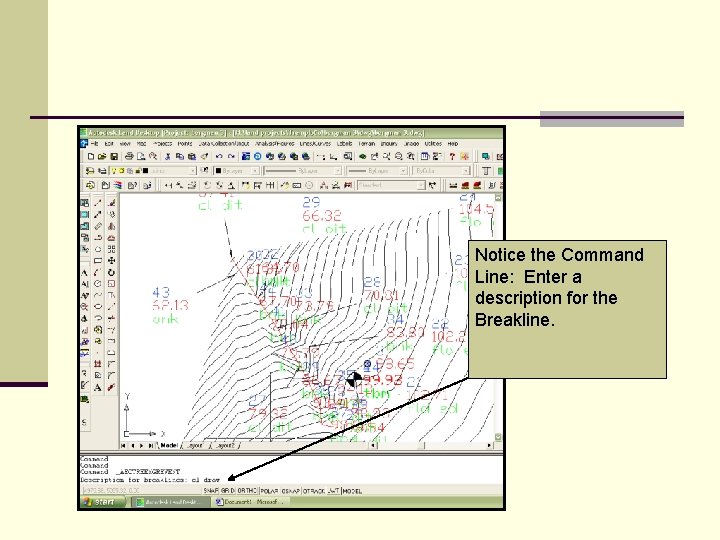Viewport: 720px width, 540px height.
Task: Toggle OSNAP in status bar
Action: (290, 491)
